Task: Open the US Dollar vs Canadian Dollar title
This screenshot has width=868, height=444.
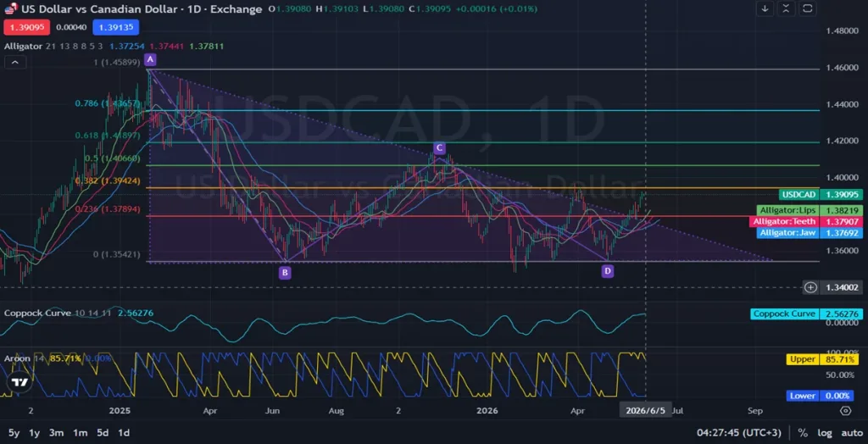Action: [142, 9]
